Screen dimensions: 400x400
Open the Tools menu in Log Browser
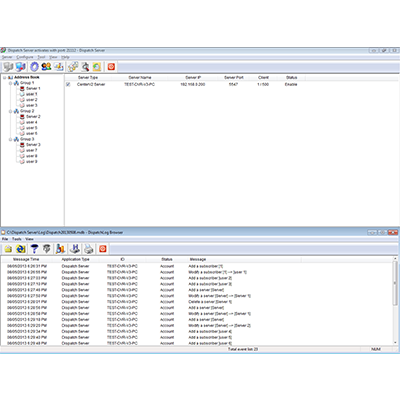(17, 239)
